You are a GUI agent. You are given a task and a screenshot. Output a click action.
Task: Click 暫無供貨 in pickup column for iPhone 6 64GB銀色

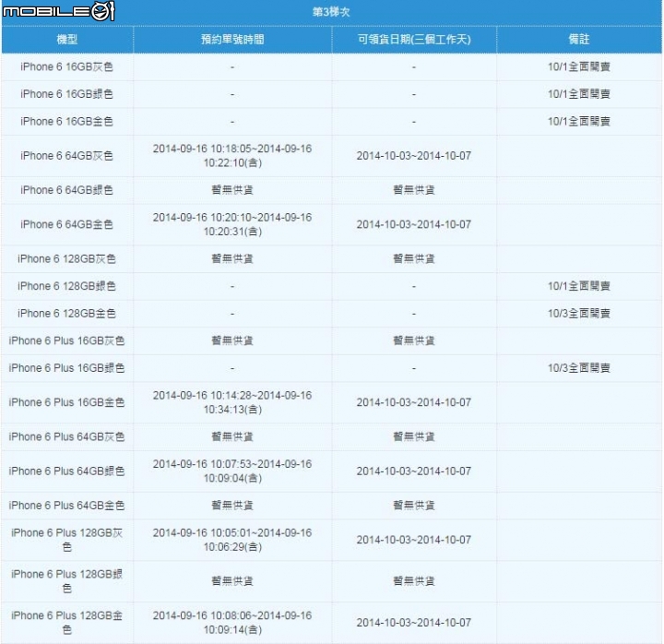coord(414,190)
